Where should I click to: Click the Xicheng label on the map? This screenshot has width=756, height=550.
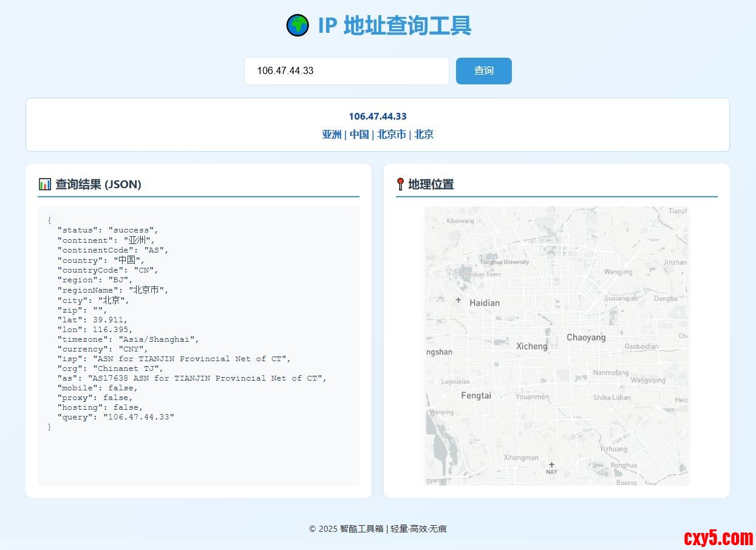531,346
